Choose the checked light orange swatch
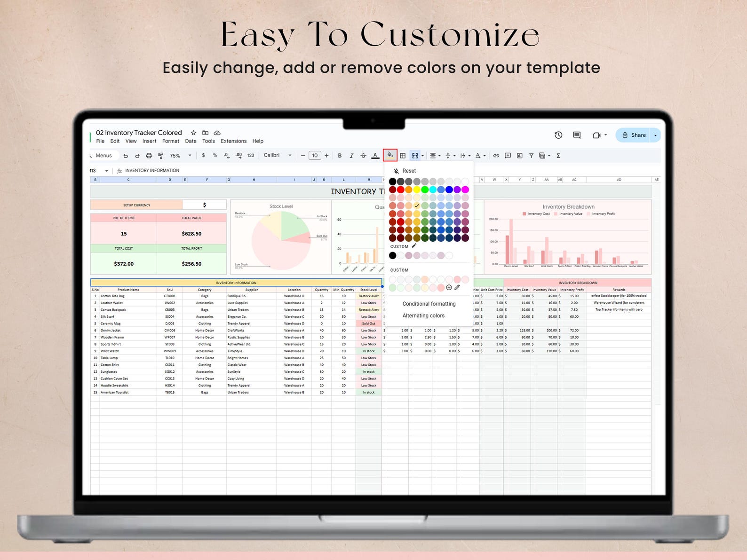 click(x=417, y=205)
